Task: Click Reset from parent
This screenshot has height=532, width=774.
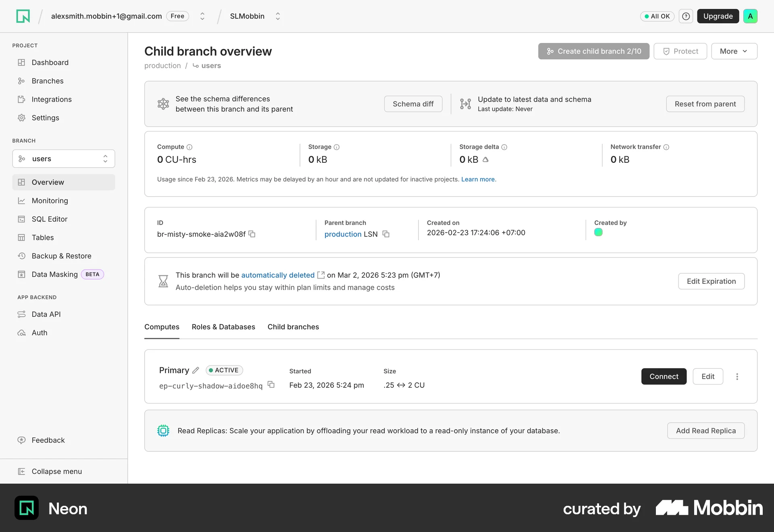Action: point(705,104)
